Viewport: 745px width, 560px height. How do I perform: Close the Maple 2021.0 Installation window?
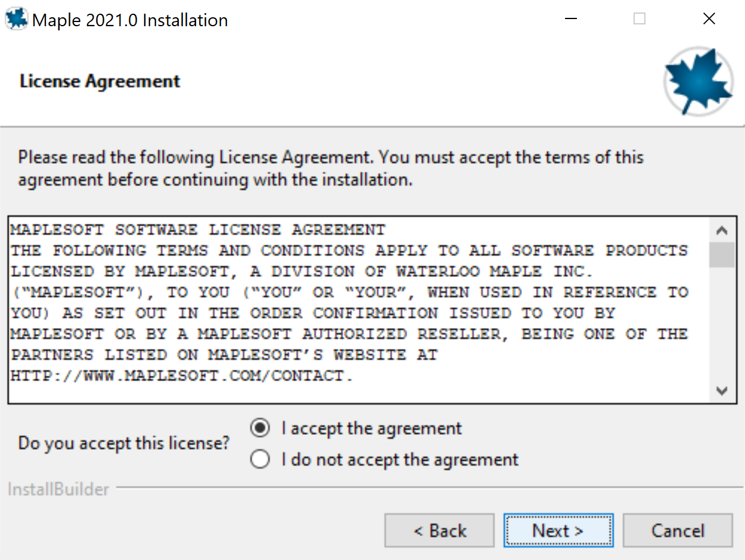pyautogui.click(x=709, y=19)
